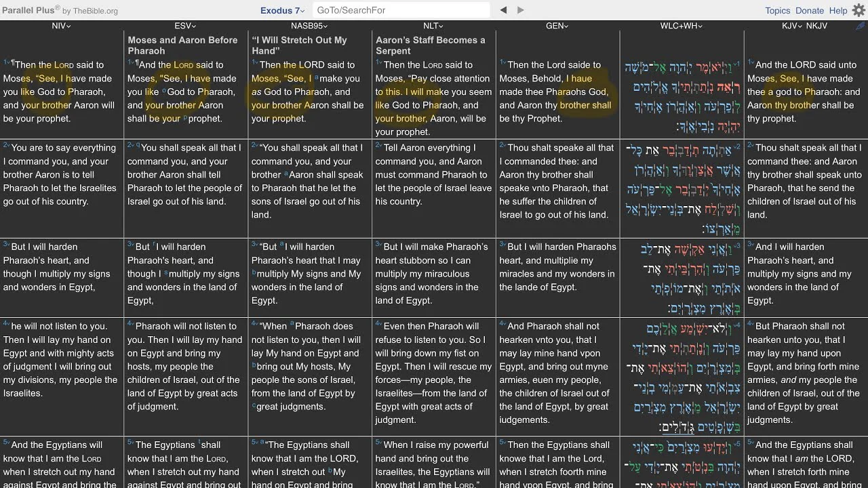
Task: Open the verse 2 marker in NLT column
Action: pyautogui.click(x=379, y=146)
